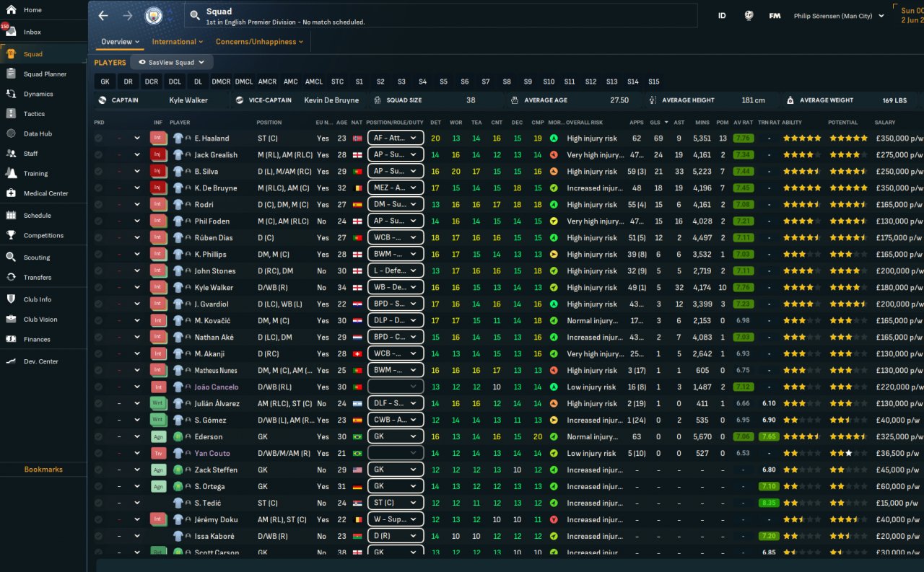
Task: Open the Medical Center
Action: (x=46, y=193)
